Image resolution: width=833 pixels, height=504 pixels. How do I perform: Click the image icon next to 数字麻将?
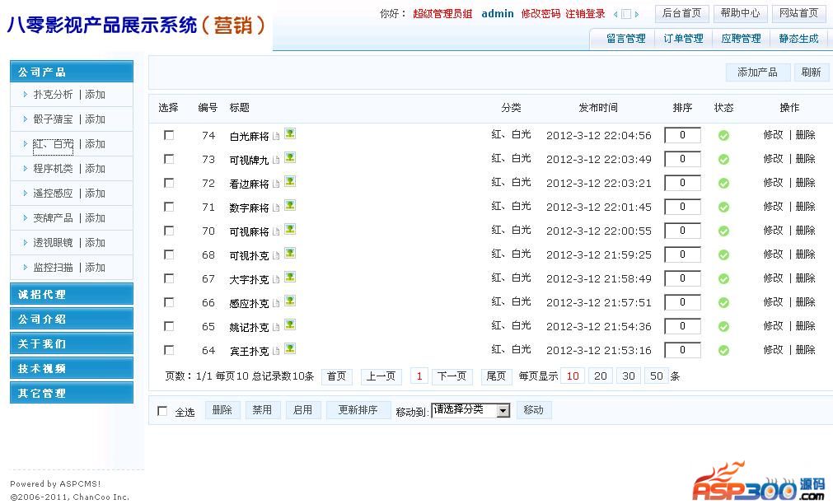tap(290, 206)
